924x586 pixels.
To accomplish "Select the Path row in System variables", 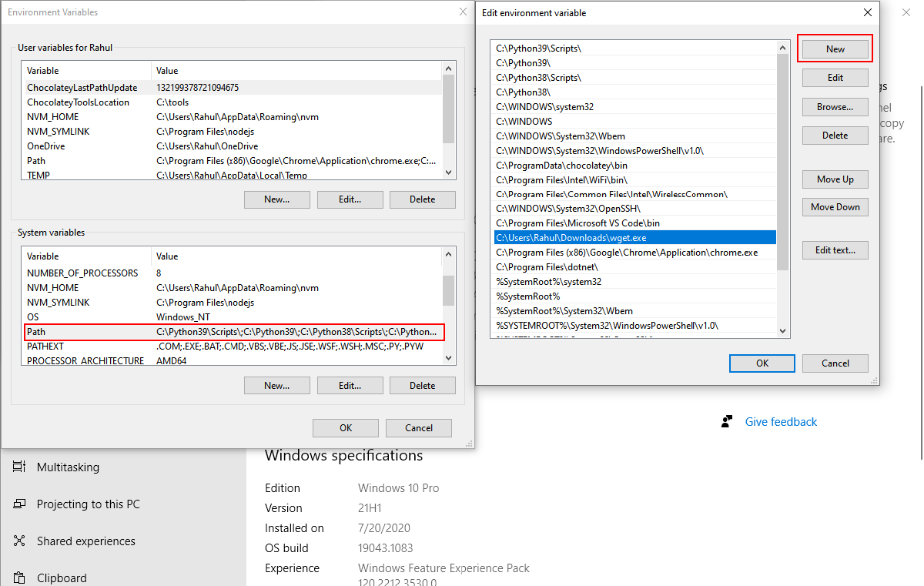I will click(231, 332).
